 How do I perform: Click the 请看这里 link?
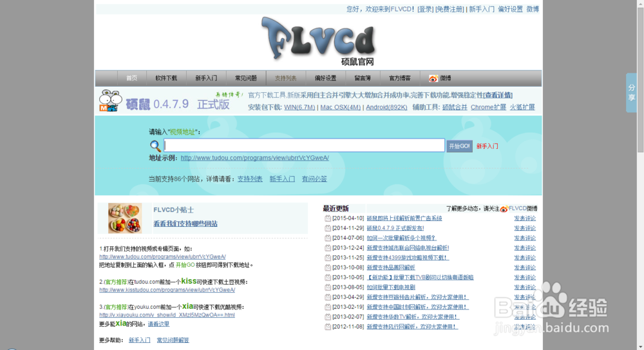[x=158, y=324]
